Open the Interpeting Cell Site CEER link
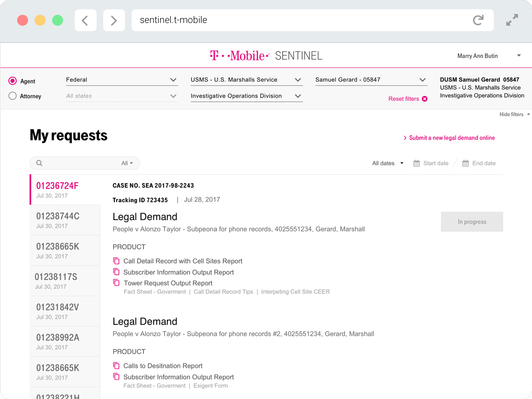The image size is (532, 399). tap(296, 292)
